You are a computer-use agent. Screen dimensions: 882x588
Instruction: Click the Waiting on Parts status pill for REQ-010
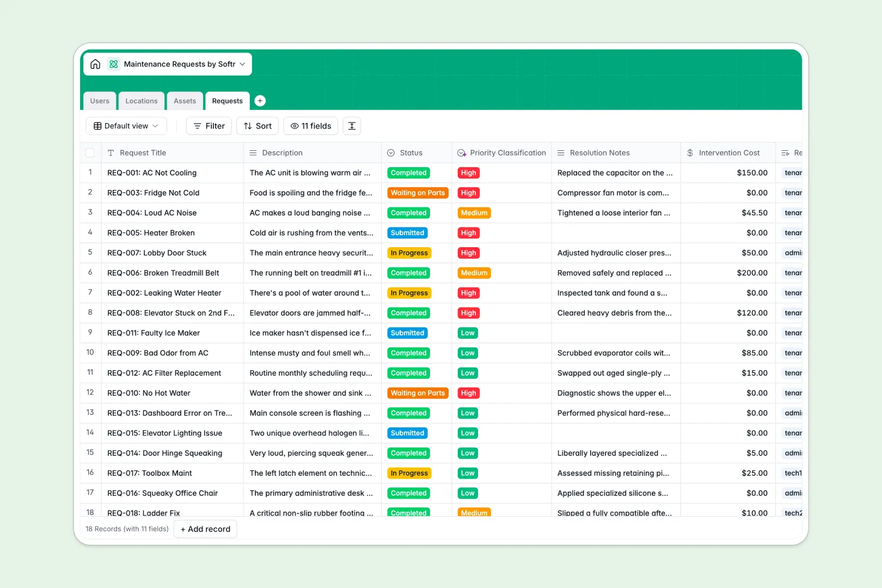pyautogui.click(x=418, y=393)
